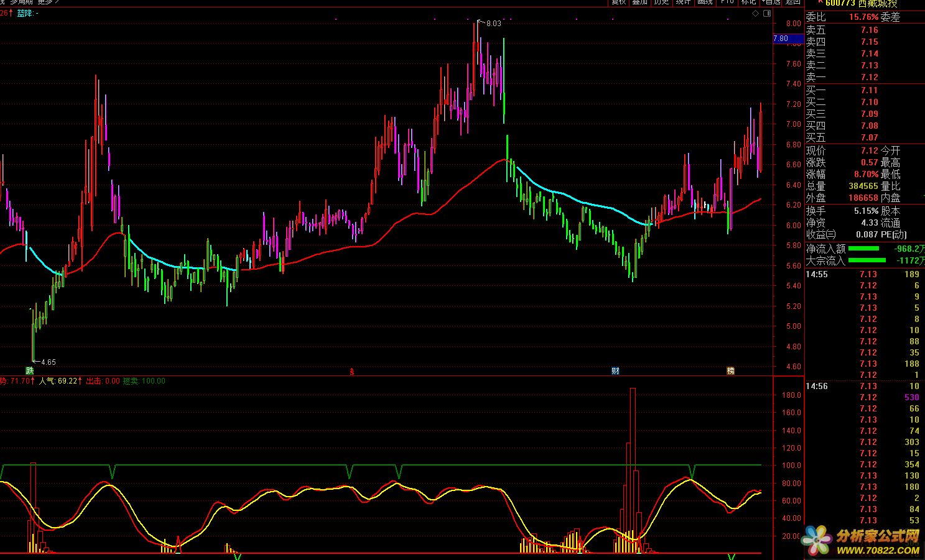Open the 复权 menu in top toolbar
Screen dimensions: 925x560
[x=618, y=2]
